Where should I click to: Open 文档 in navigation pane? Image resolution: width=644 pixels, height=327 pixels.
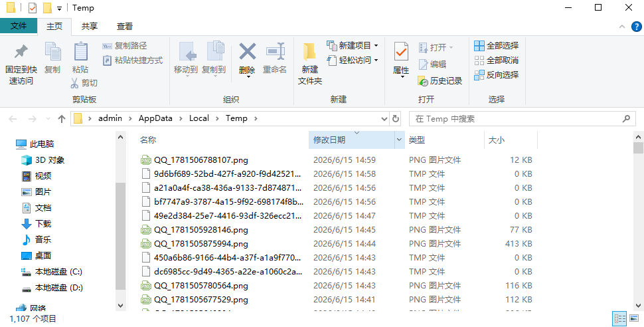click(36, 208)
